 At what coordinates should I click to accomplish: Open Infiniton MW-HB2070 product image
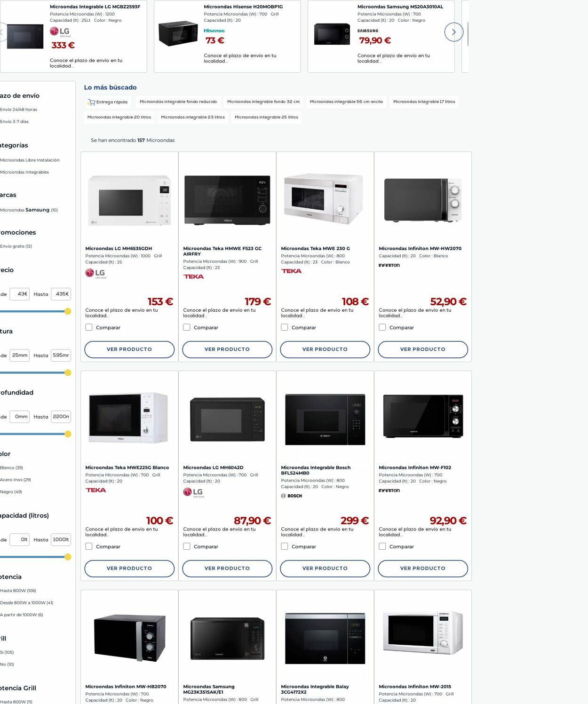129,638
